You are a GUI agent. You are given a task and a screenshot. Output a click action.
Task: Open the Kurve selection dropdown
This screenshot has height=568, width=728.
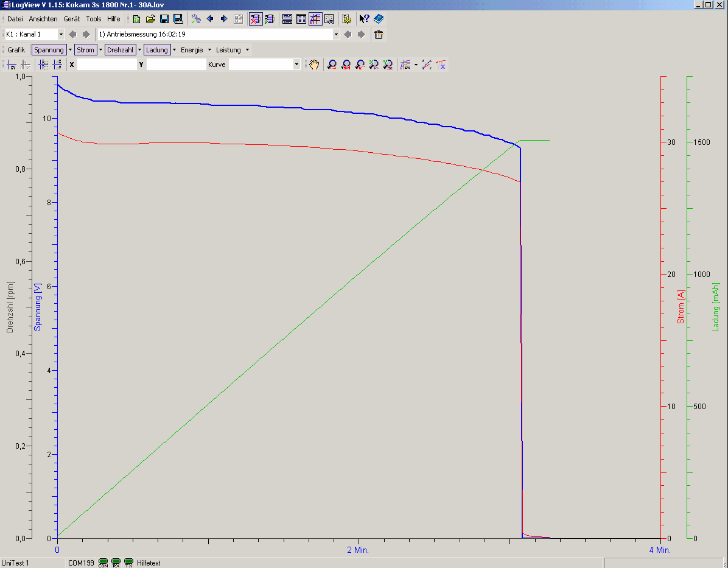(296, 65)
